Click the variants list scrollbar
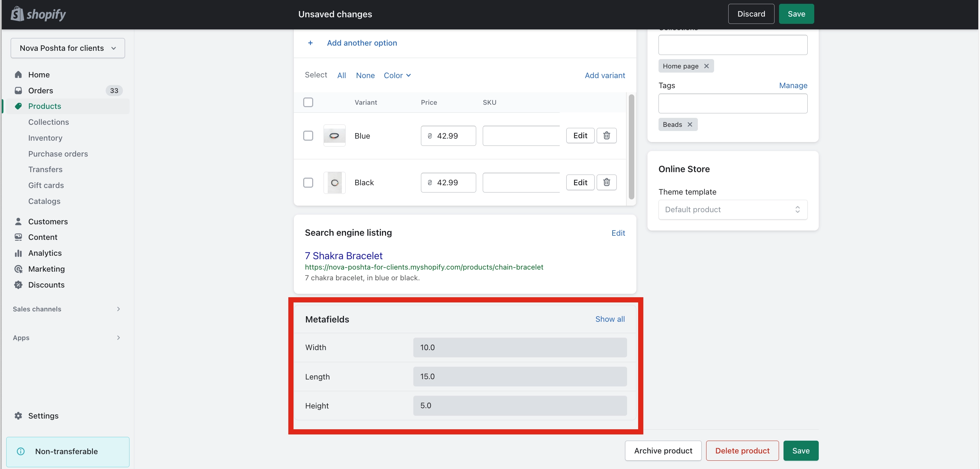 (x=631, y=147)
